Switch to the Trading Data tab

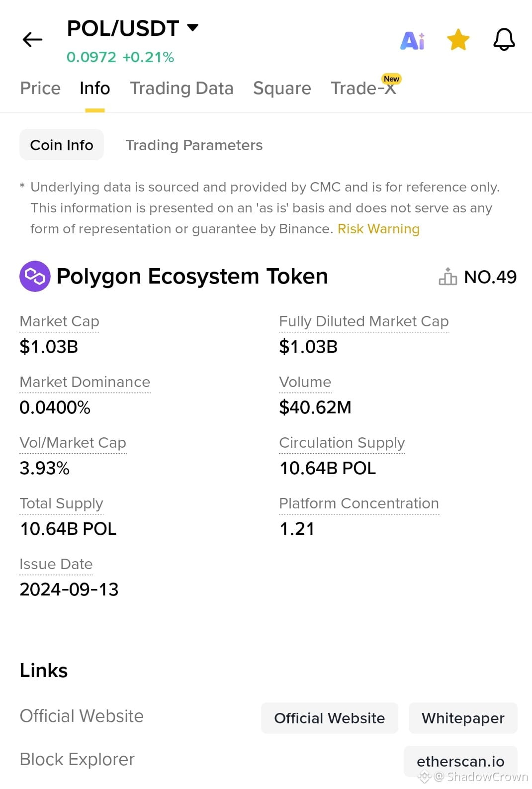tap(181, 88)
